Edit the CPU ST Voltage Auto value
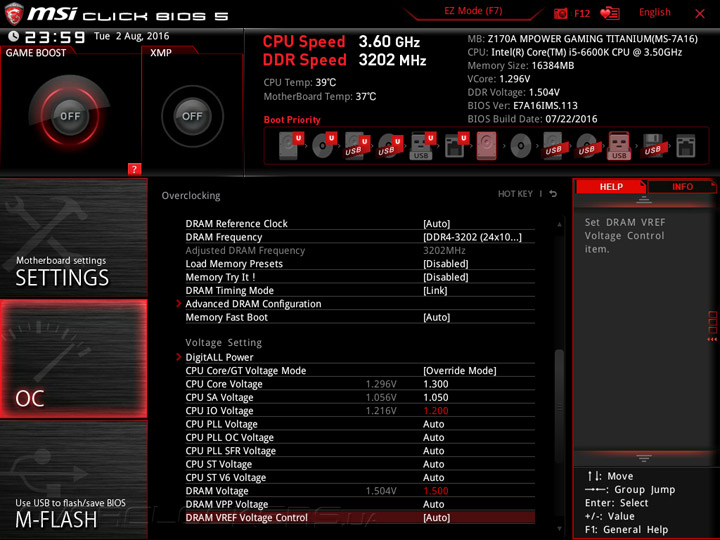 [x=433, y=464]
